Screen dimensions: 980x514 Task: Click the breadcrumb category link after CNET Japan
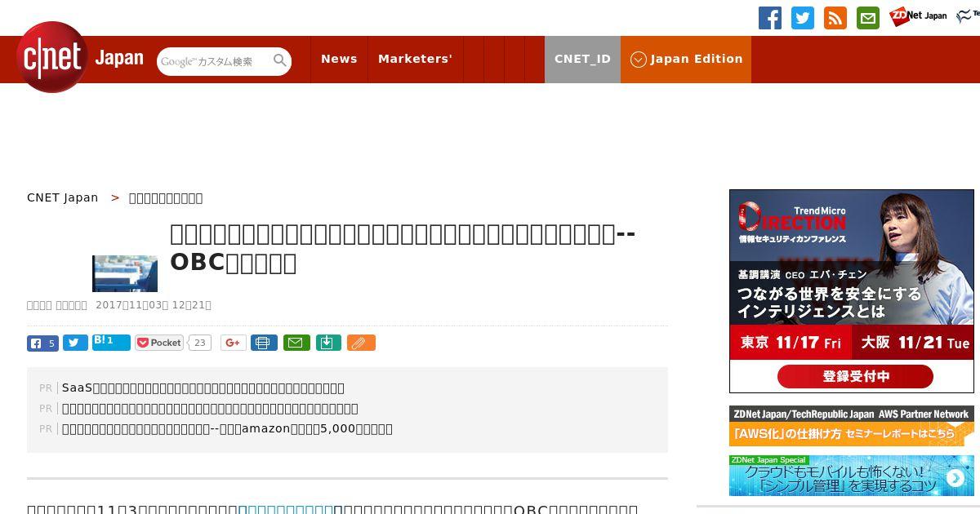click(166, 197)
